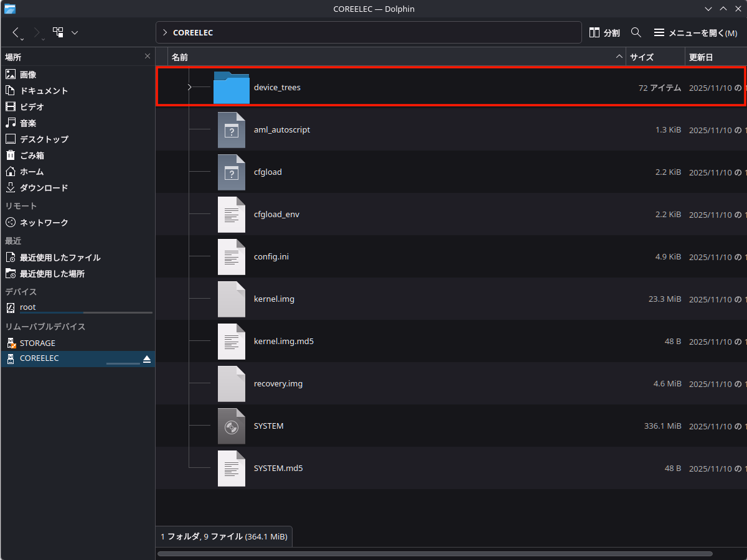Image resolution: width=747 pixels, height=560 pixels.
Task: Maximize the Dolphin window
Action: (x=723, y=9)
